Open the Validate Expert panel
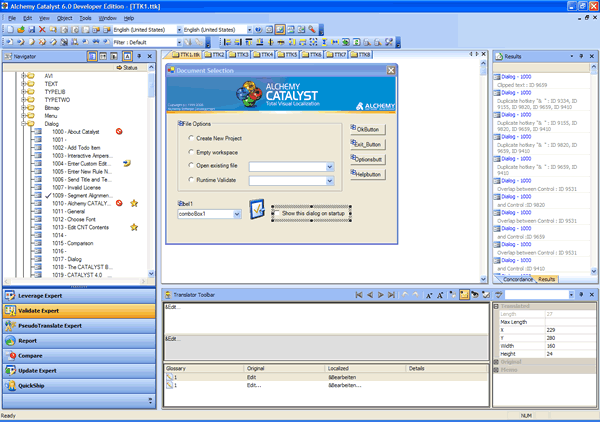This screenshot has width=600, height=422. (79, 311)
